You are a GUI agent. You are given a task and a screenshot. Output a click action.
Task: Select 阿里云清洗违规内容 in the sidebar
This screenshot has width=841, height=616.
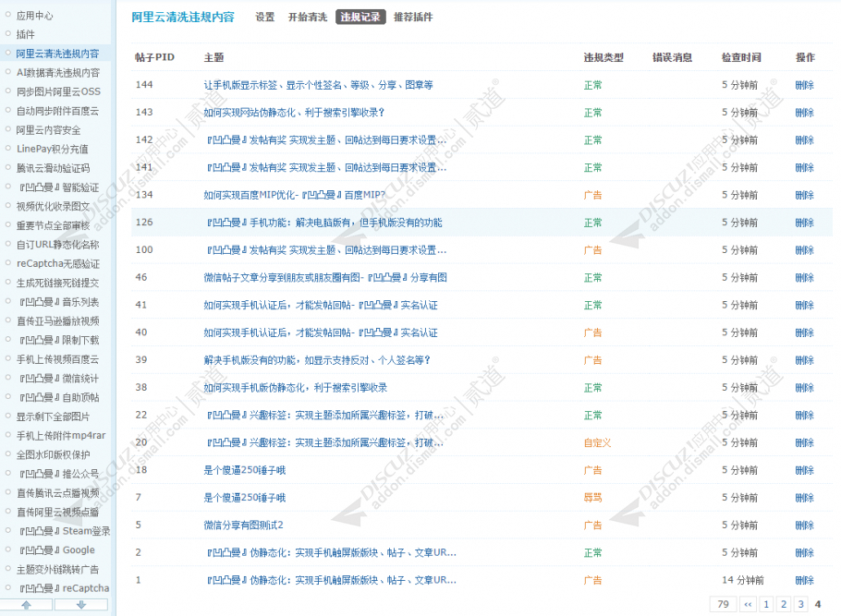[57, 54]
